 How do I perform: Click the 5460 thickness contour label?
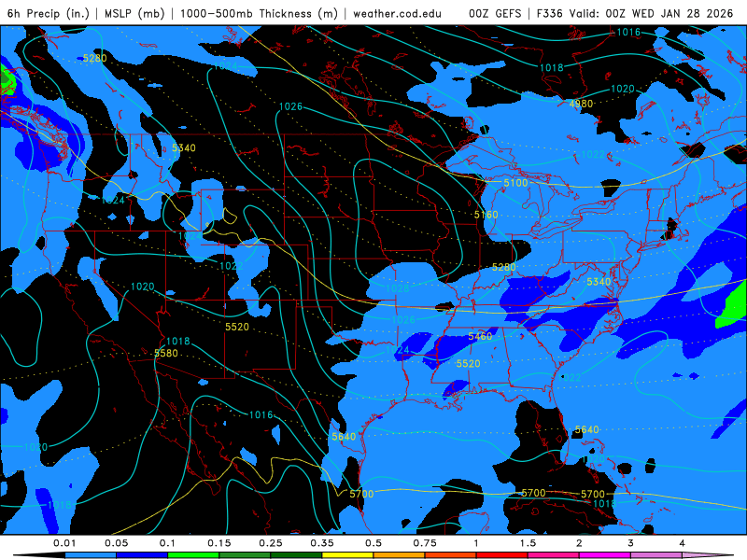[480, 337]
